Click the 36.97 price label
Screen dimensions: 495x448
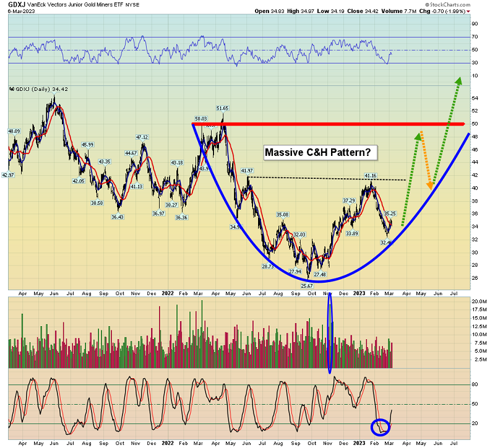(x=158, y=213)
